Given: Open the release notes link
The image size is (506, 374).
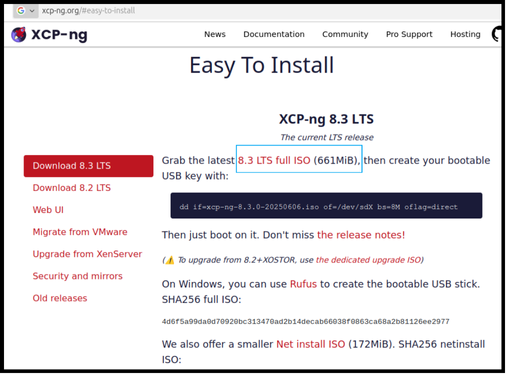Looking at the screenshot, I should tap(361, 235).
